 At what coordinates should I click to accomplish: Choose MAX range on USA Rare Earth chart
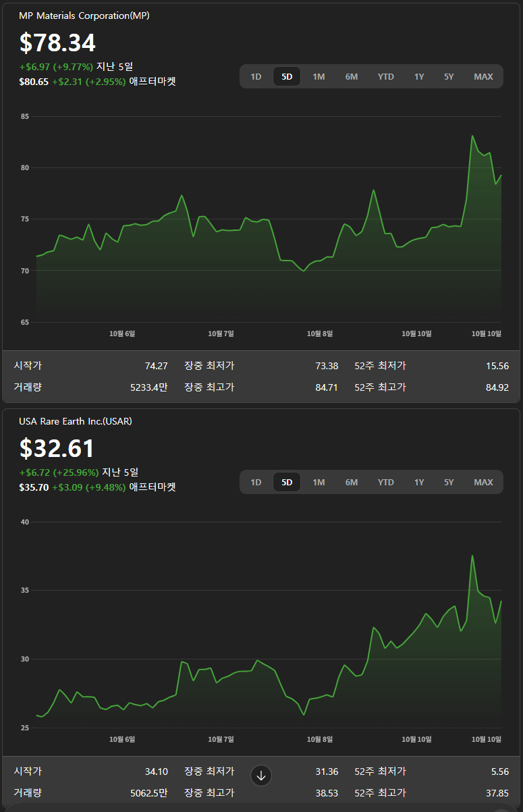click(x=483, y=482)
